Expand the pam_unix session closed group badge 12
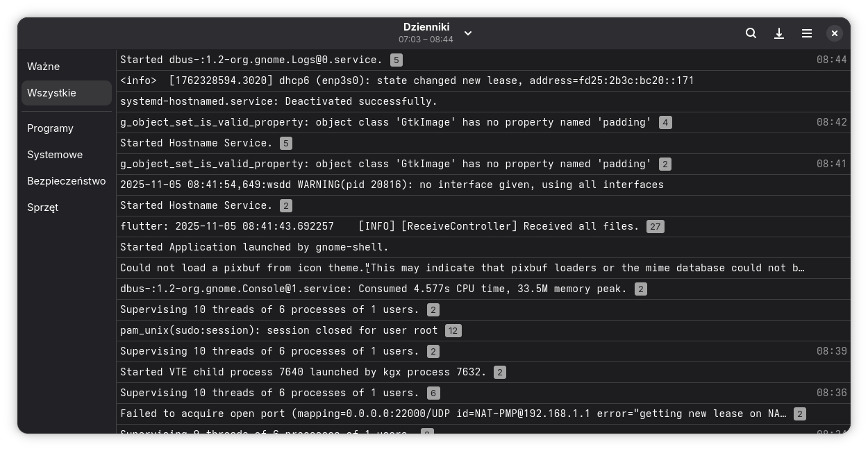Screen dimensions: 868x451 coord(453,331)
